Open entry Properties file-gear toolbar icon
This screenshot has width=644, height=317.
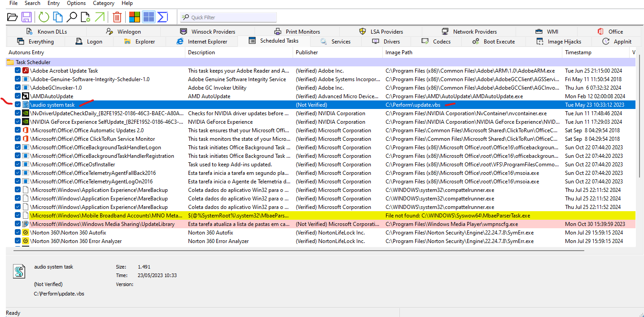(x=85, y=17)
